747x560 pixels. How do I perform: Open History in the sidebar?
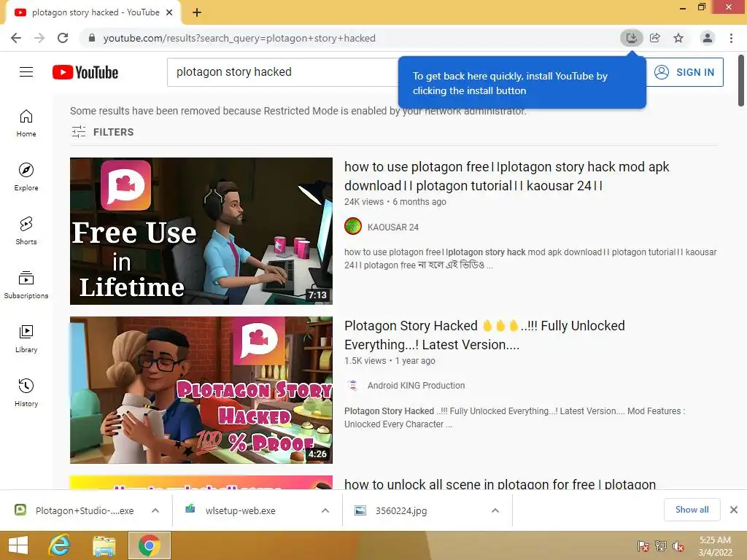pyautogui.click(x=26, y=392)
